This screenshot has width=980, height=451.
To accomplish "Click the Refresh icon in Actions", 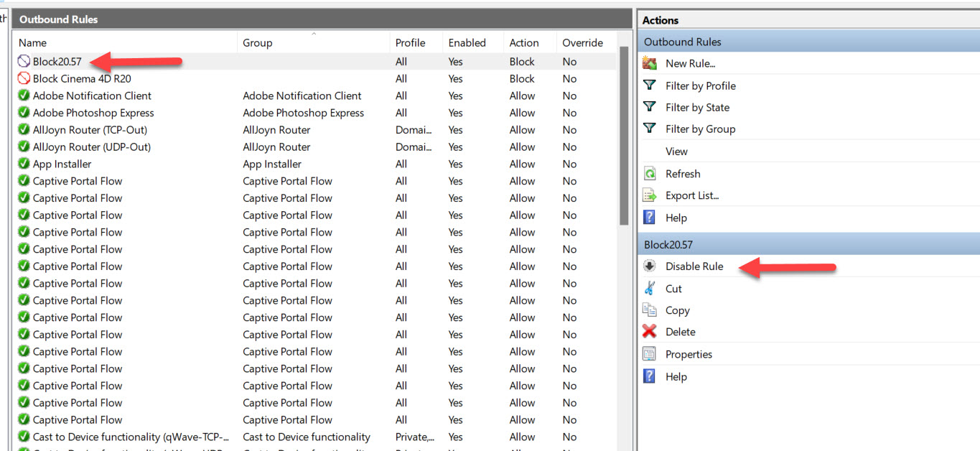I will point(650,174).
